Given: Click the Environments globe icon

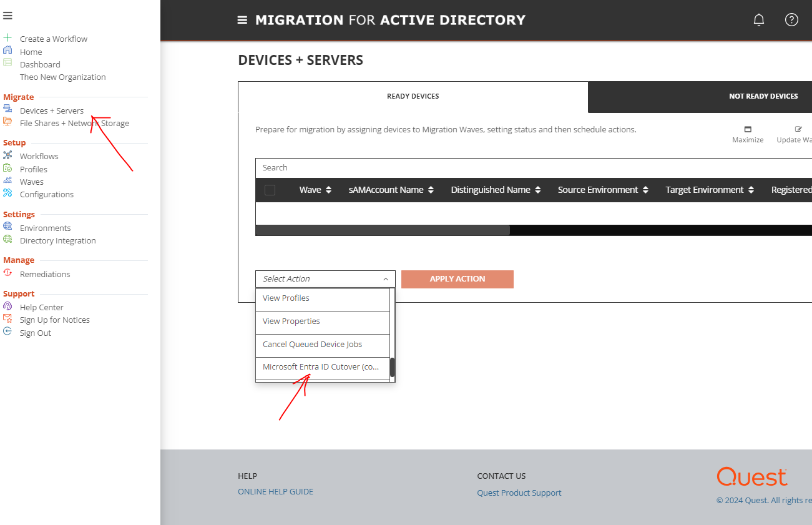Looking at the screenshot, I should 7,227.
